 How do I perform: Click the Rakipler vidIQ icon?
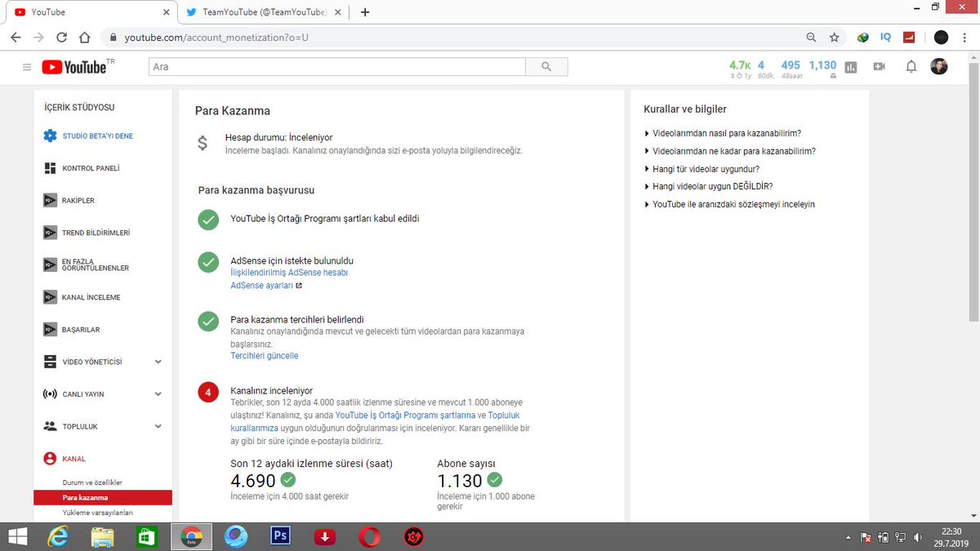click(x=50, y=200)
